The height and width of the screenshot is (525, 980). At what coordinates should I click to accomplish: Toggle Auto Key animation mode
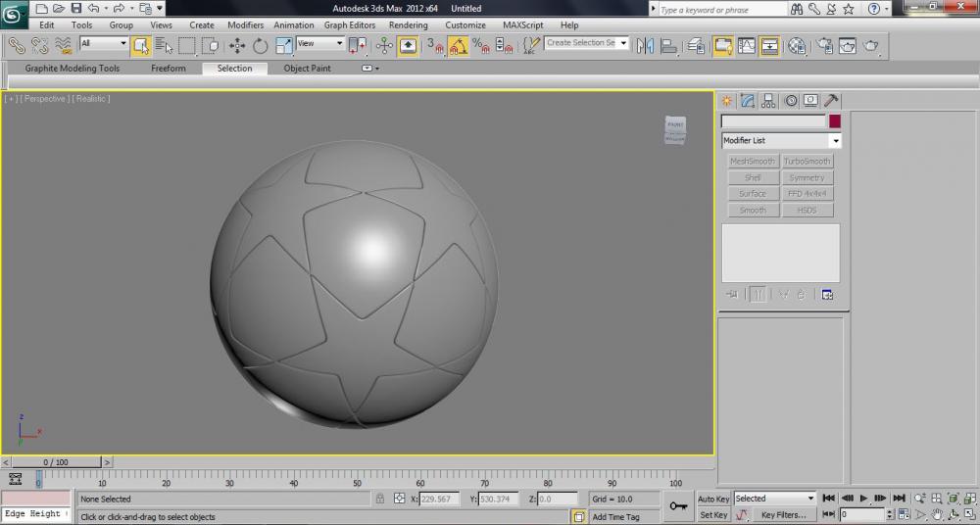pyautogui.click(x=713, y=499)
